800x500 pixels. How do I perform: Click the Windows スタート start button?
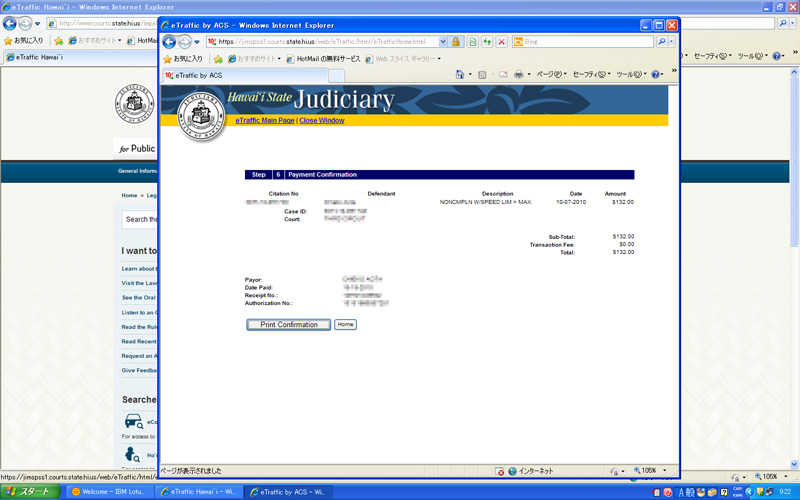pyautogui.click(x=32, y=492)
